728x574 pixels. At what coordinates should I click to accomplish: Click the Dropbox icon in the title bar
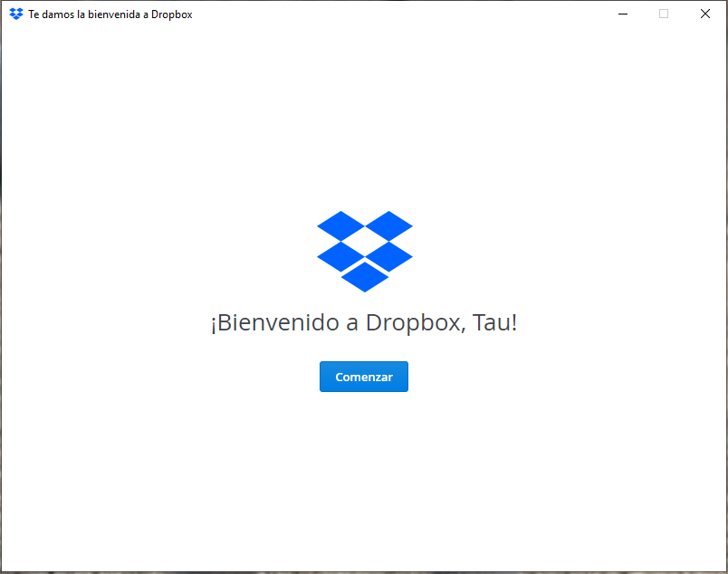pos(16,14)
